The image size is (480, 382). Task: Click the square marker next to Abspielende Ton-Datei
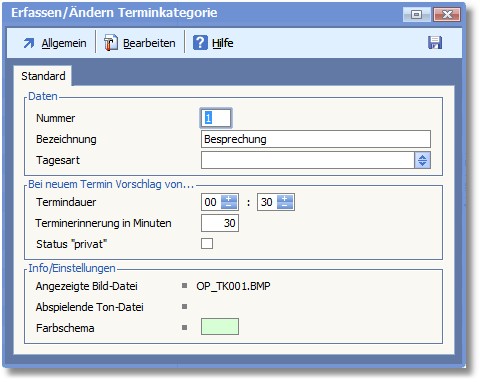(x=184, y=307)
